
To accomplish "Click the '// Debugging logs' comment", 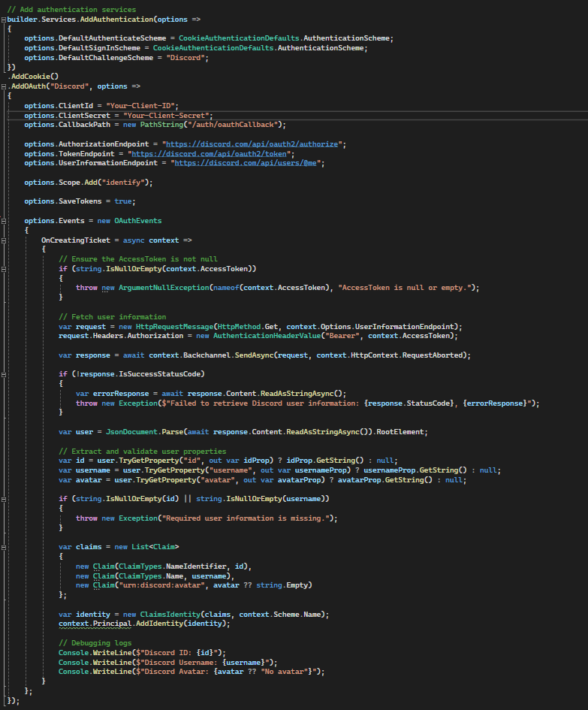I will (x=95, y=643).
